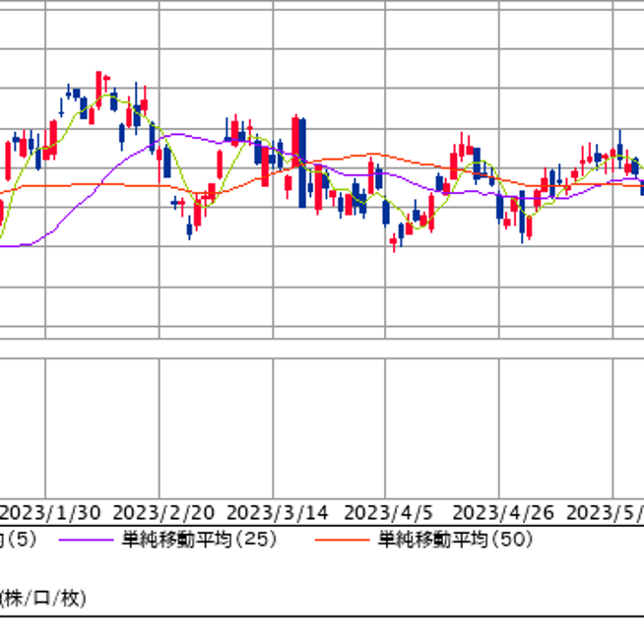Click the 2023/2/20 date label
The image size is (644, 644).
point(163,513)
